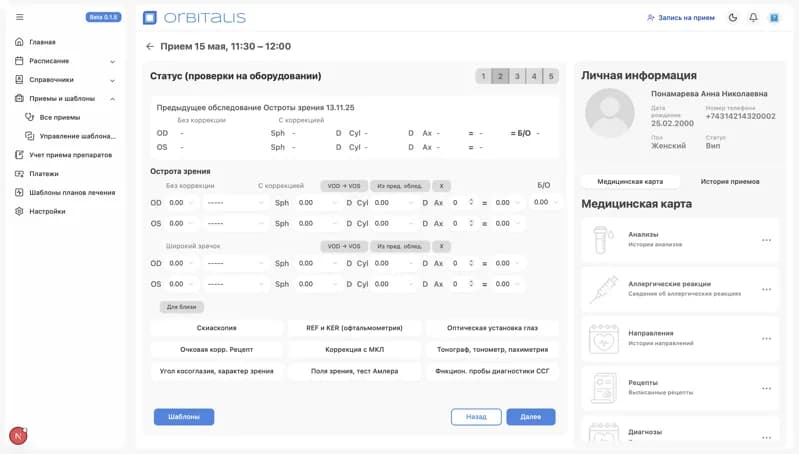Screen dimensions: 799x454
Task: Click the Шаблоны button
Action: pos(184,417)
